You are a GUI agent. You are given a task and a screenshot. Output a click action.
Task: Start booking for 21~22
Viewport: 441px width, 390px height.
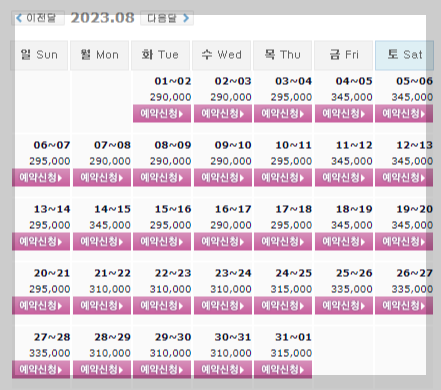coord(102,306)
